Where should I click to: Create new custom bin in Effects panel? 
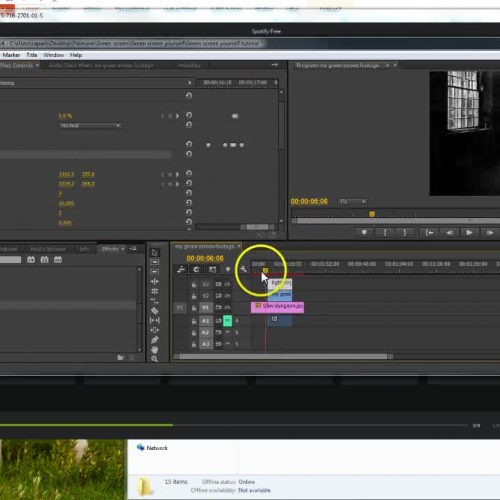(121, 358)
